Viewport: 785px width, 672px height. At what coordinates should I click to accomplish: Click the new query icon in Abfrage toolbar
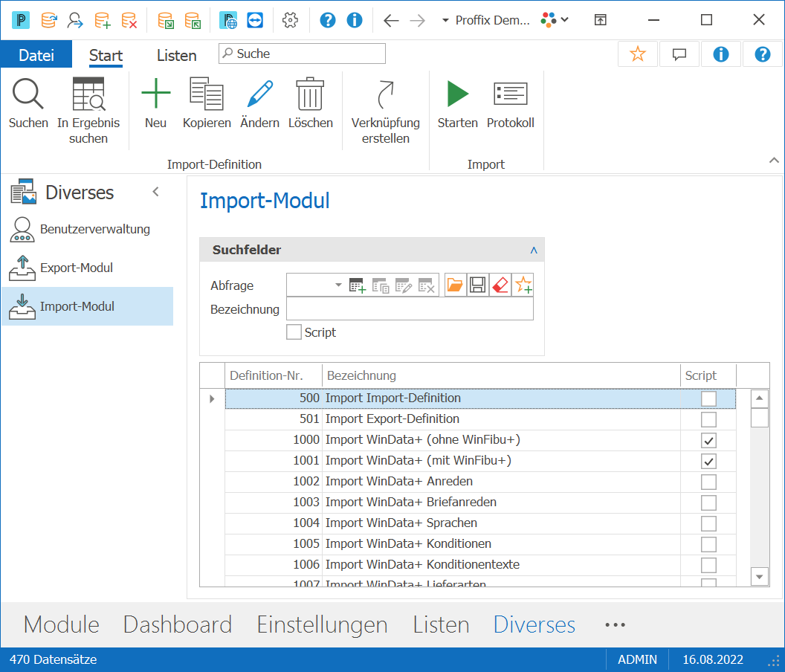[x=358, y=285]
